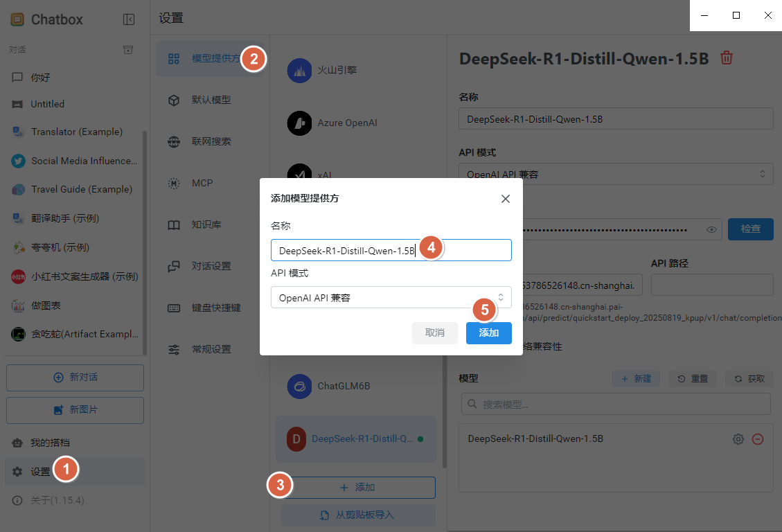Open the 键盘快捷键 settings tab

pyautogui.click(x=209, y=308)
